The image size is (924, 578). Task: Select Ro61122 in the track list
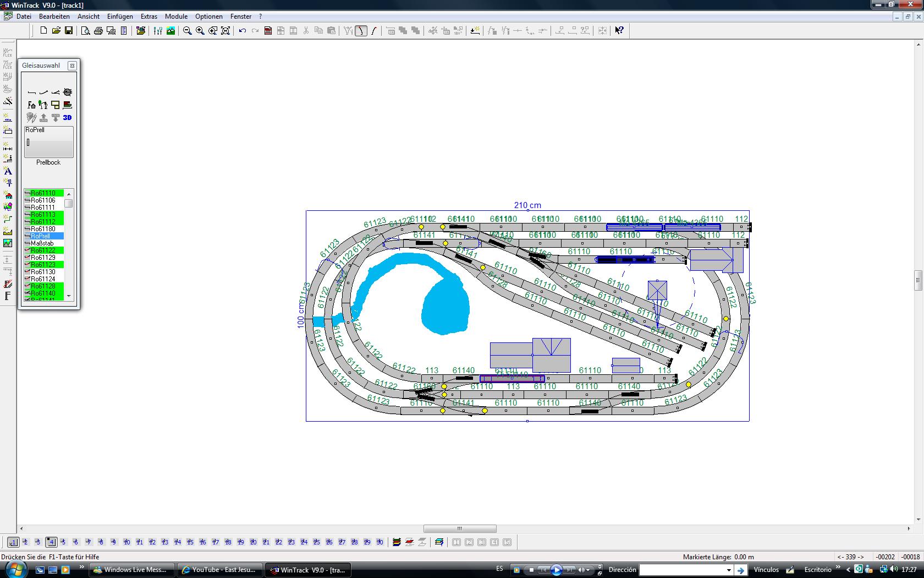[x=43, y=250]
